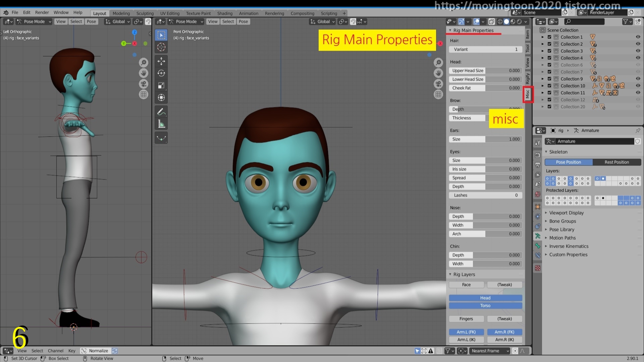The width and height of the screenshot is (644, 362).
Task: Click Fingers rig layer button
Action: 466,319
